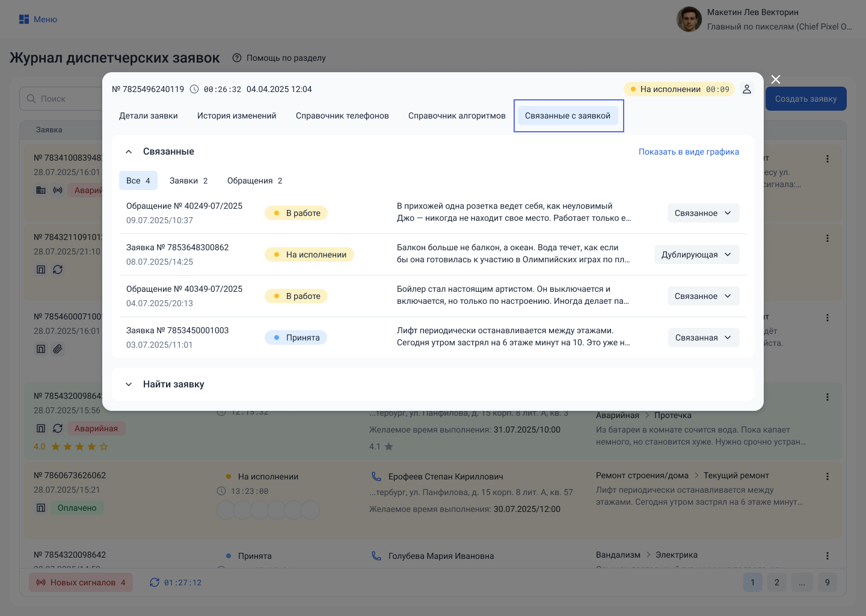Click the user assignee icon in dialog header
The image size is (866, 616).
(746, 89)
